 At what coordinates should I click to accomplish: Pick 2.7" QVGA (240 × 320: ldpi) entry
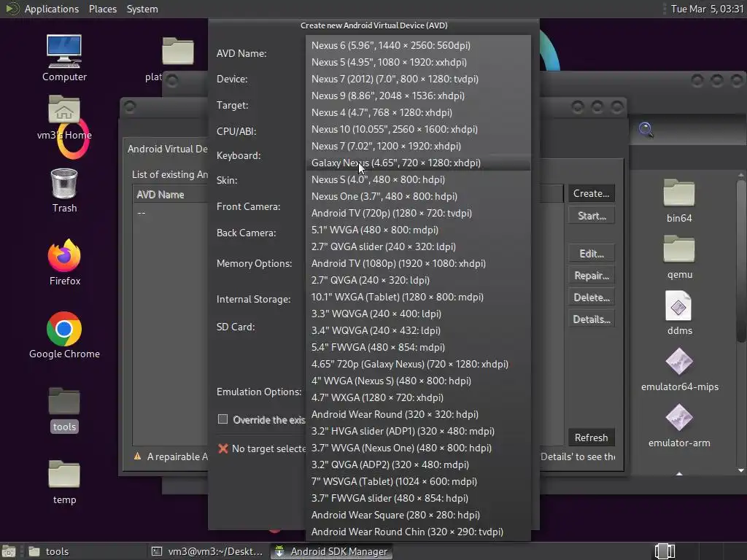pos(418,280)
